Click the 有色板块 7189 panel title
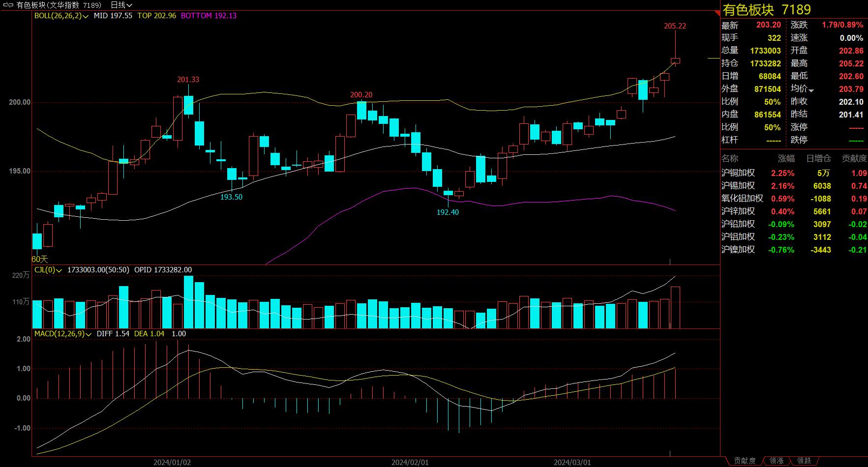 coord(766,10)
